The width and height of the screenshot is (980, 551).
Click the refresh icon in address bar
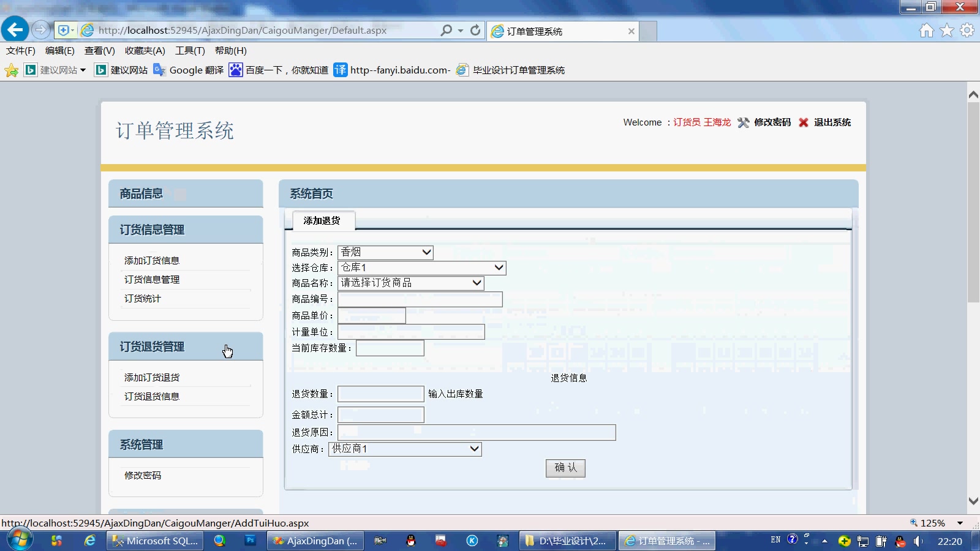click(475, 30)
